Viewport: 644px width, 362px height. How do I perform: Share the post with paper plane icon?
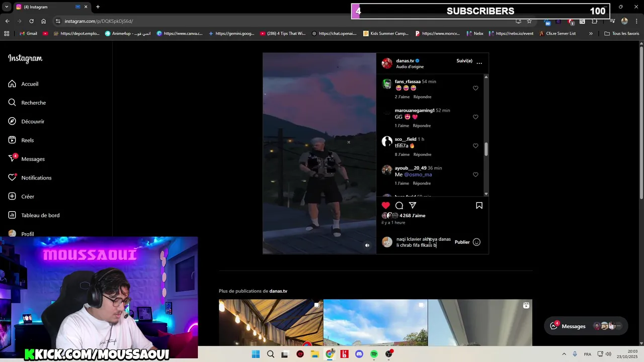[413, 205]
